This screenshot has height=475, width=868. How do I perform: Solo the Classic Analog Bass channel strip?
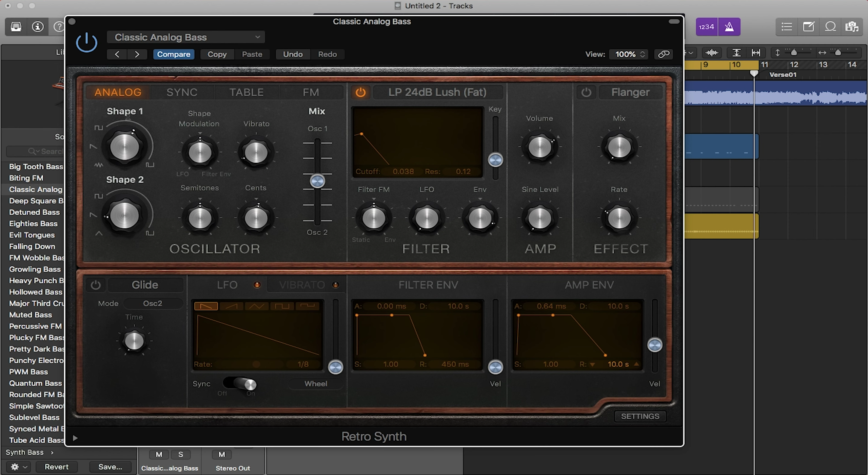coord(181,455)
